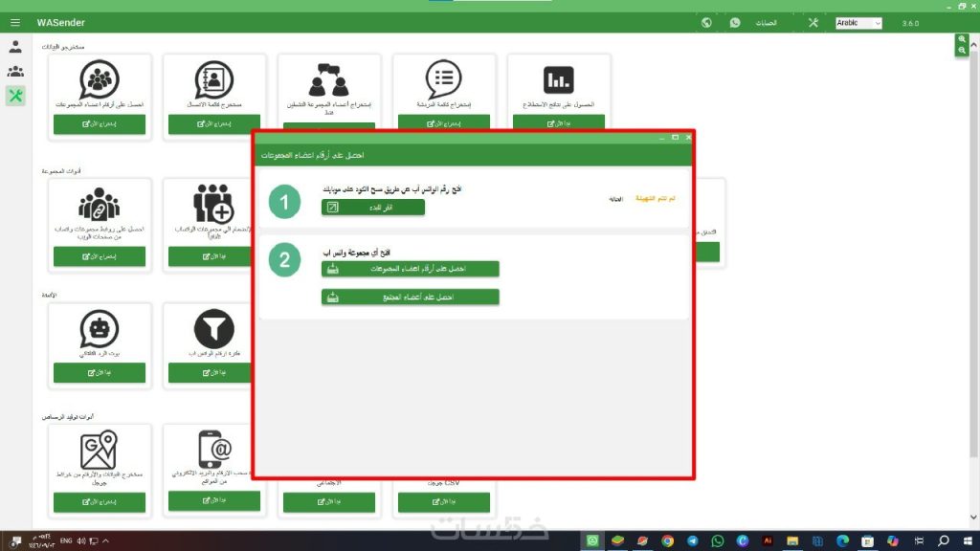Click the group members numbers card icon
Screen dimensions: 980x551
pyautogui.click(x=100, y=79)
